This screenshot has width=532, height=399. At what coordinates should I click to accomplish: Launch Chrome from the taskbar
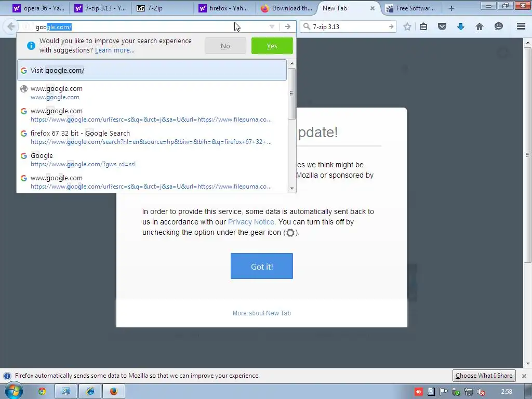(x=42, y=392)
